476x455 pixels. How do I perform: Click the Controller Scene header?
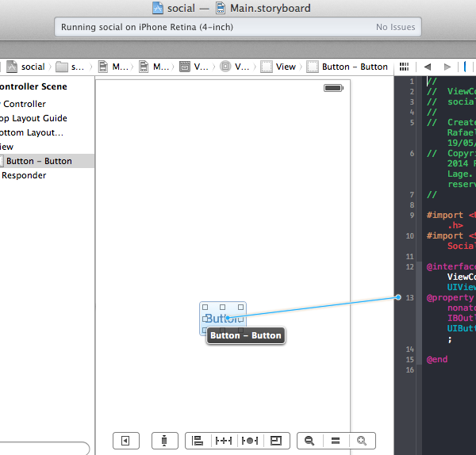tap(33, 86)
